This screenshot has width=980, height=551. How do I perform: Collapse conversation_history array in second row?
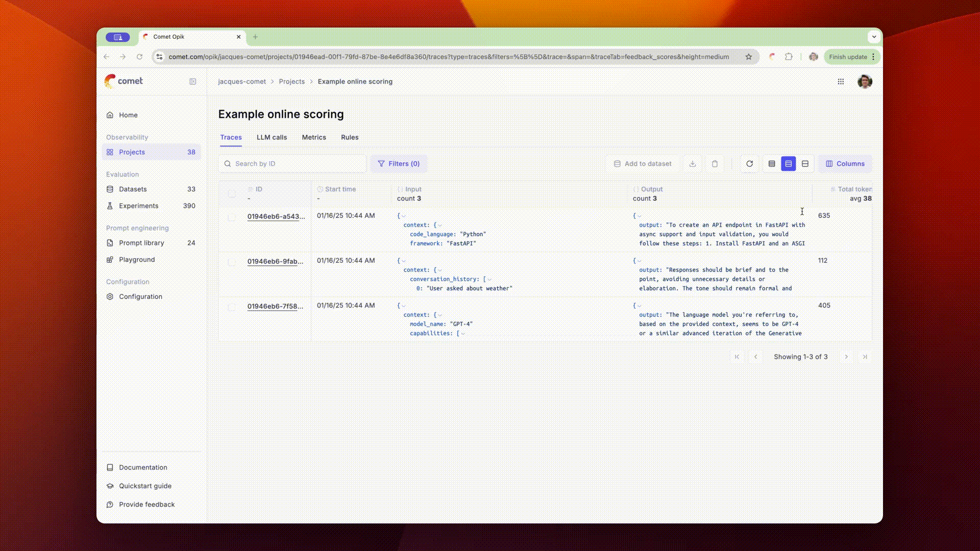[489, 280]
